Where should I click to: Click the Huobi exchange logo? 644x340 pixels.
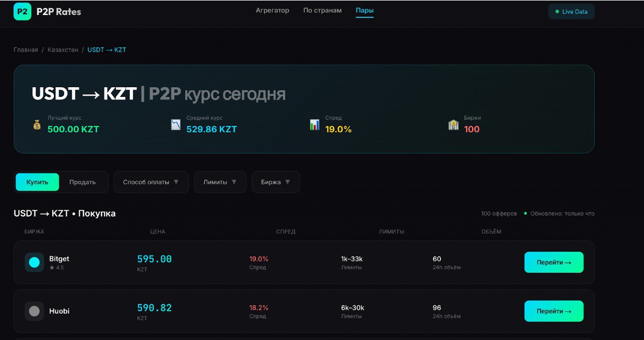click(x=34, y=311)
